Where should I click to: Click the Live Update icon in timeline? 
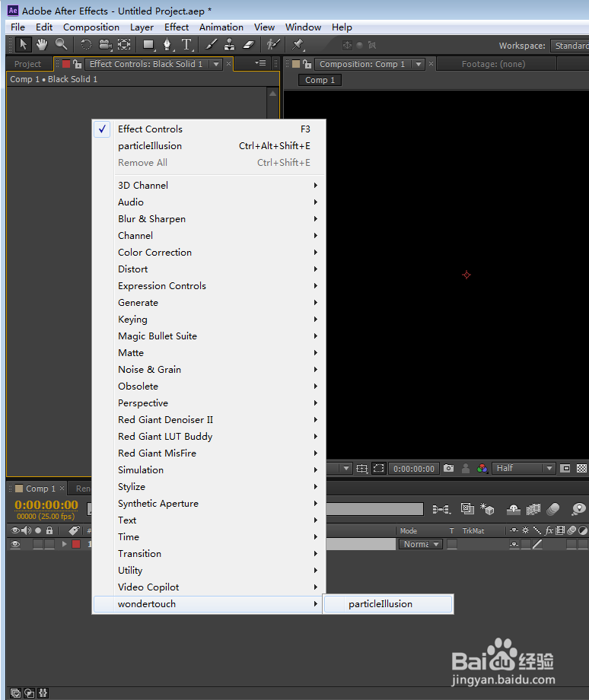(467, 508)
